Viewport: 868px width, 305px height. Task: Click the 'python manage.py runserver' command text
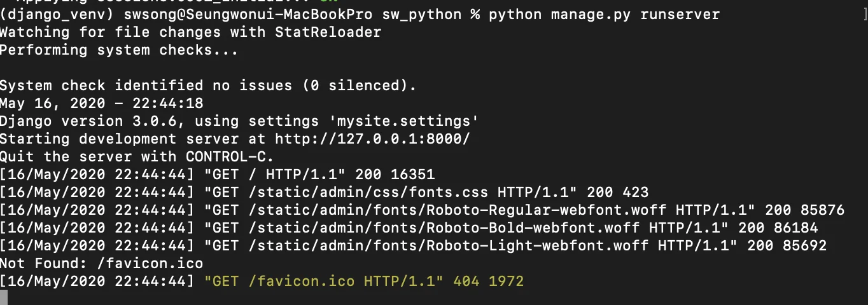(604, 14)
